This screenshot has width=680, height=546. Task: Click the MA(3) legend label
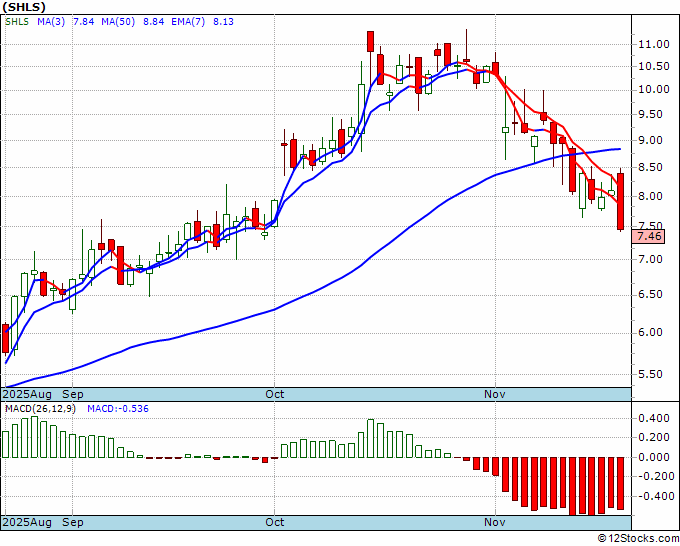51,22
